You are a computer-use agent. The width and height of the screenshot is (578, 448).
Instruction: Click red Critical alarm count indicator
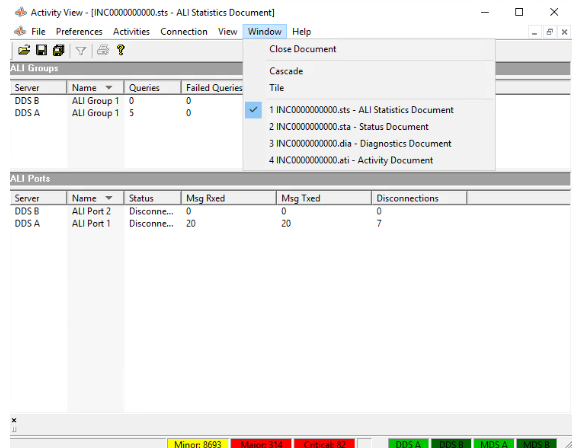[325, 444]
